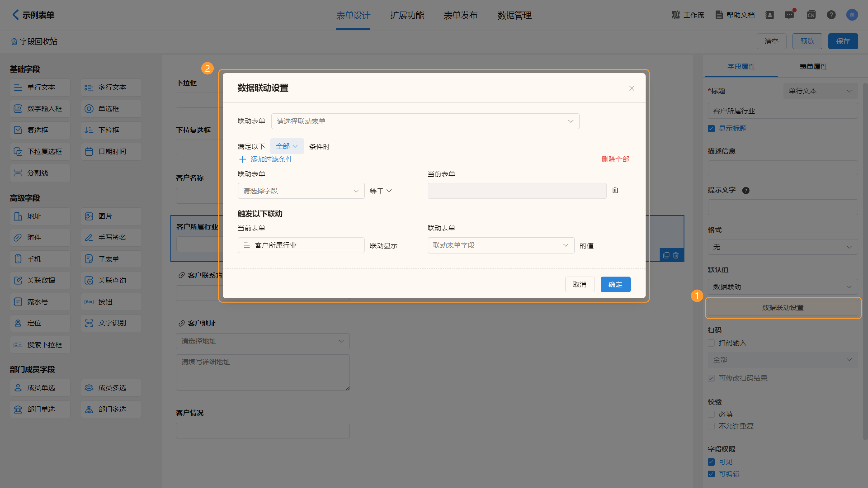Select the 数字输入框 field
The image size is (868, 488).
(x=40, y=109)
